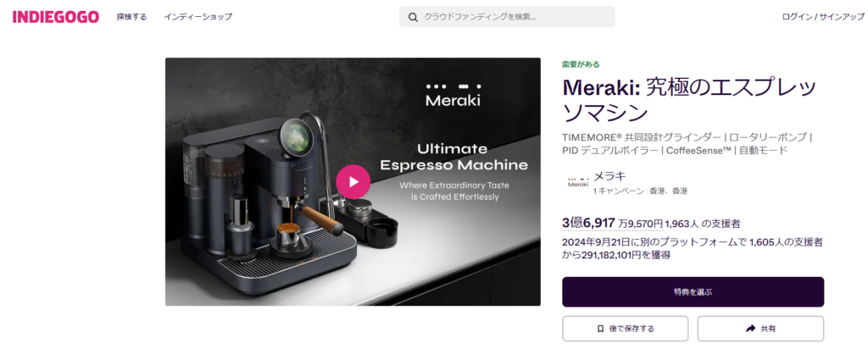868x354 pixels.
Task: Click the 特典を選ぶ button
Action: [693, 292]
